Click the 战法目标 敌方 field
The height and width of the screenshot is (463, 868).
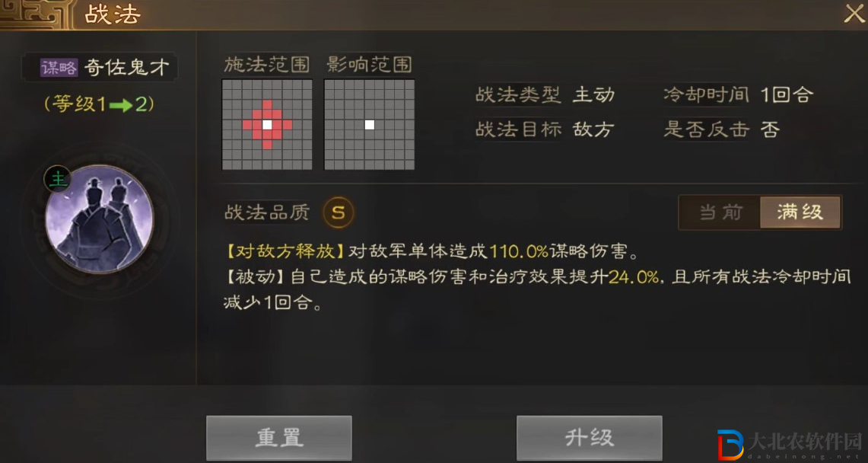coord(545,129)
